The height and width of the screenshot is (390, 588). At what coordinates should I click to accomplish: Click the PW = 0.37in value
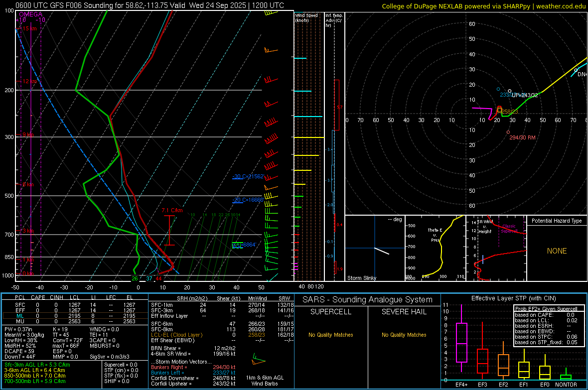[x=18, y=329]
